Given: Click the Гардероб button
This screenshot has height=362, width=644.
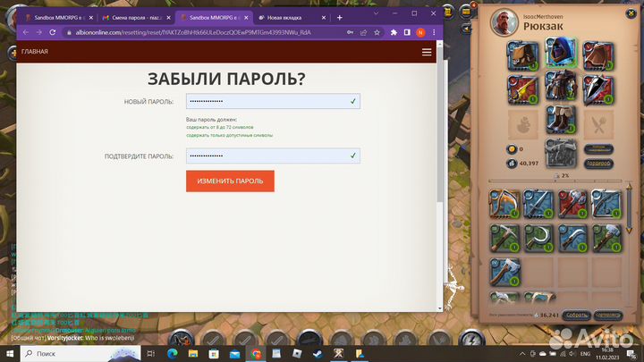Looking at the screenshot, I should (598, 164).
